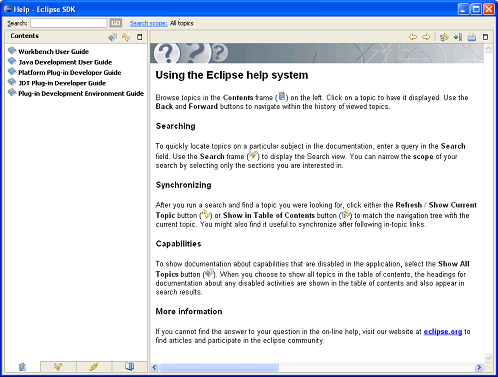Switch to the Search Results tab at bottom

pyautogui.click(x=58, y=367)
